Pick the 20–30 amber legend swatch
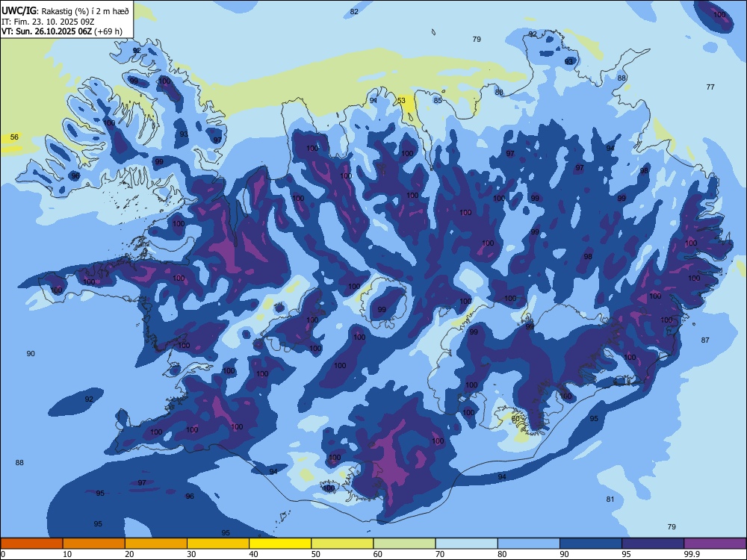 (156, 544)
